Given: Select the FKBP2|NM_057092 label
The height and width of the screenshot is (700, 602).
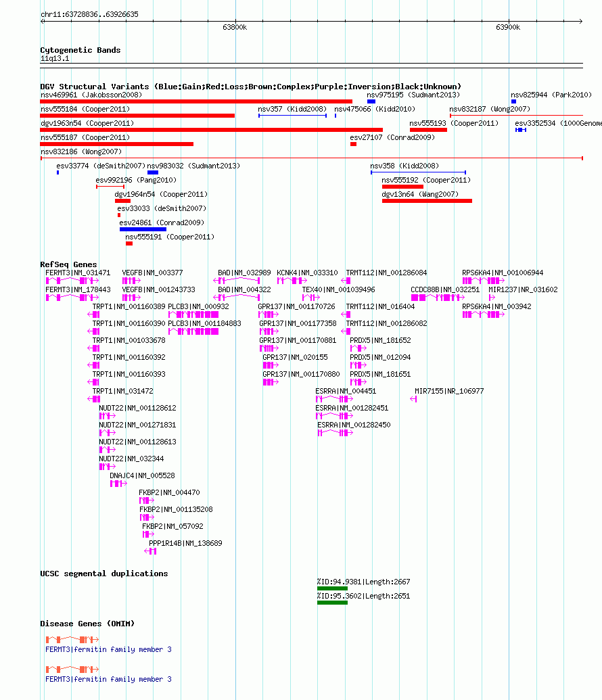Looking at the screenshot, I should (173, 526).
